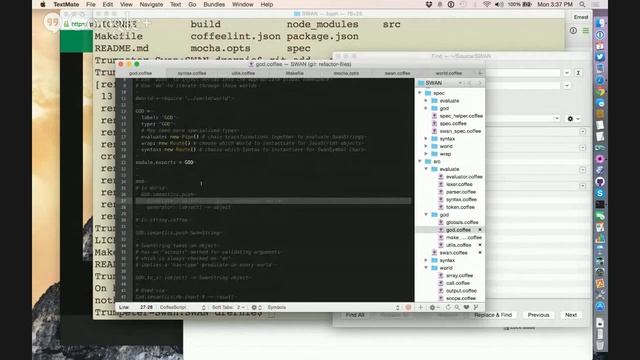Open Safari from the Dock

pyautogui.click(x=600, y=80)
